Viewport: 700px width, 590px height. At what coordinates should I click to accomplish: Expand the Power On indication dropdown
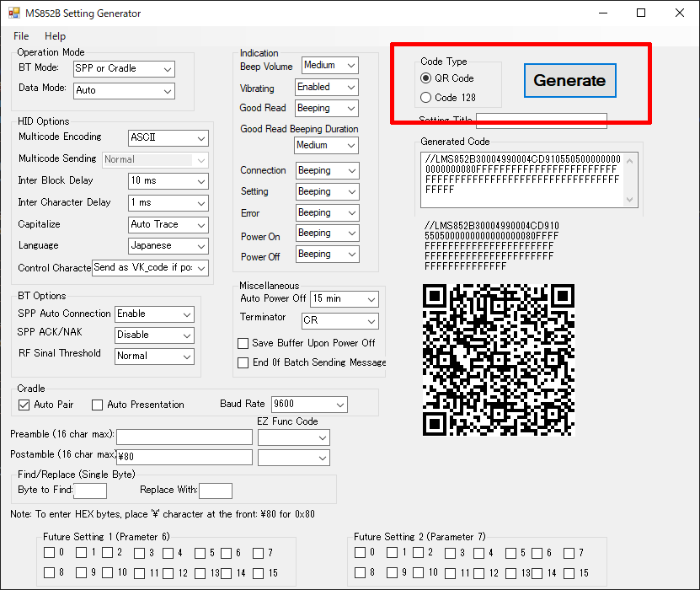point(327,233)
